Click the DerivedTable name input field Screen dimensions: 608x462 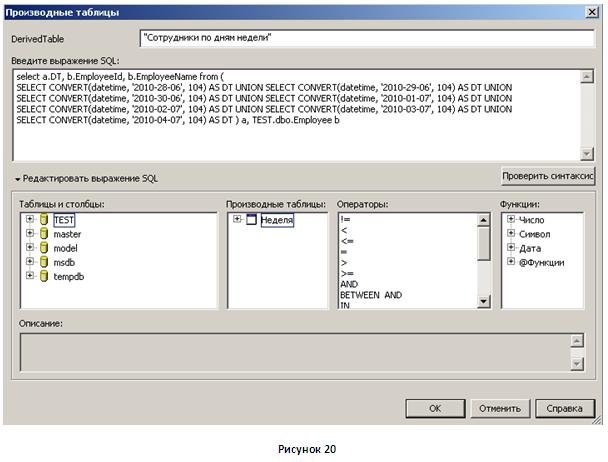click(x=367, y=38)
